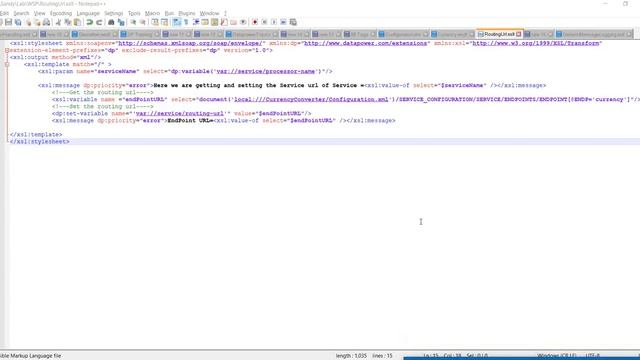640x360 pixels.
Task: Click the Copy toolbar icon
Action: tap(68, 22)
